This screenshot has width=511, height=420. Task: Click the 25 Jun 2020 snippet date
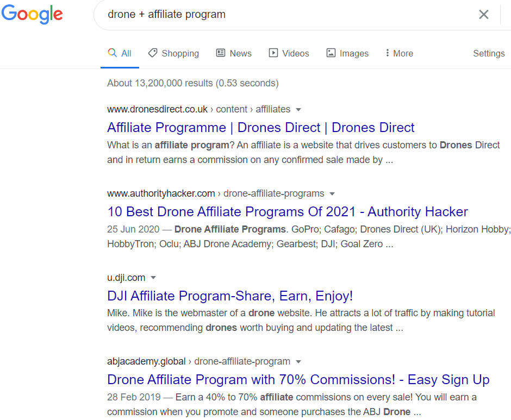pyautogui.click(x=133, y=229)
